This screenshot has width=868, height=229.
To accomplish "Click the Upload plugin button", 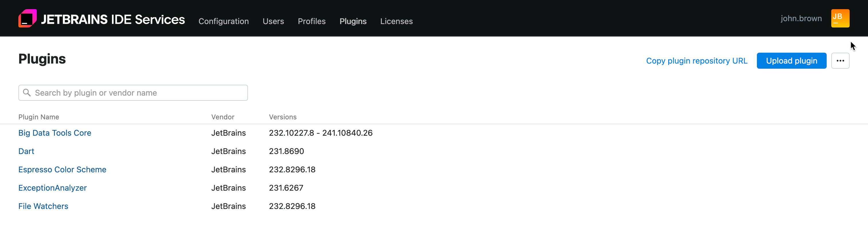I will click(791, 61).
